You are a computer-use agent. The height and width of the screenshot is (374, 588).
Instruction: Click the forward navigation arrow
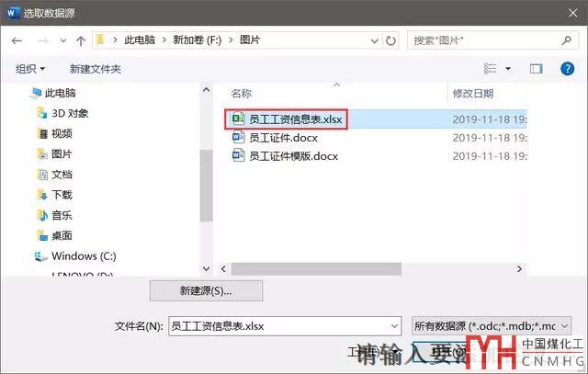(x=43, y=40)
